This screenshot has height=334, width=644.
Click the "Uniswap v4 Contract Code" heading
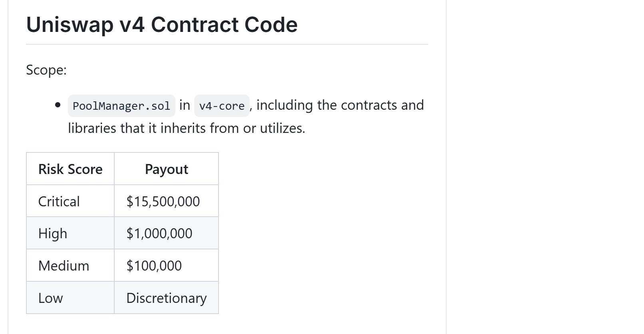(162, 25)
